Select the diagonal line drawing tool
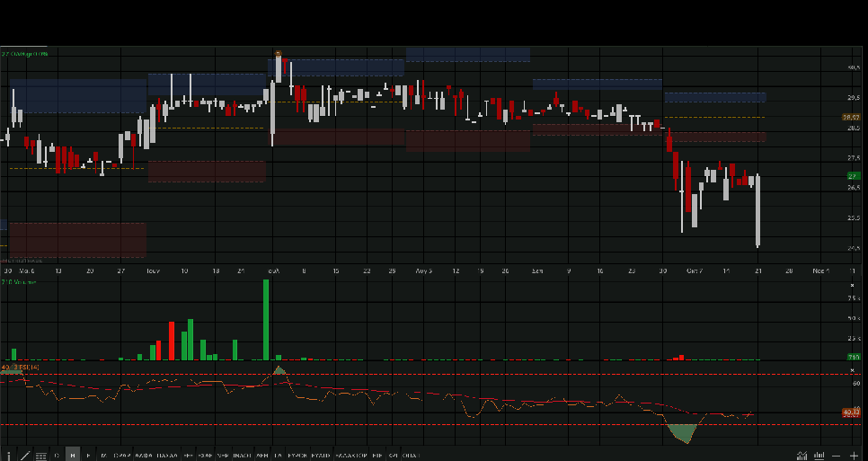Image resolution: width=868 pixels, height=461 pixels. coord(24,456)
